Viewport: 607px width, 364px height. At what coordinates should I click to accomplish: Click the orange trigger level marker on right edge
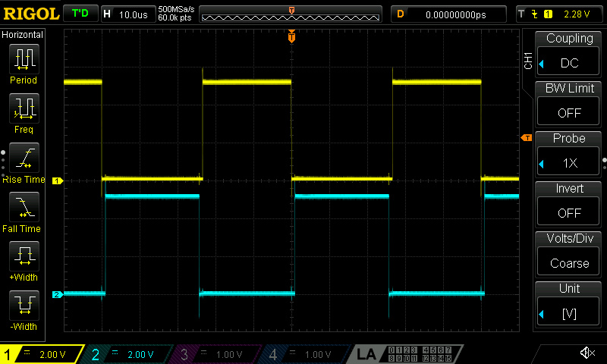(527, 138)
